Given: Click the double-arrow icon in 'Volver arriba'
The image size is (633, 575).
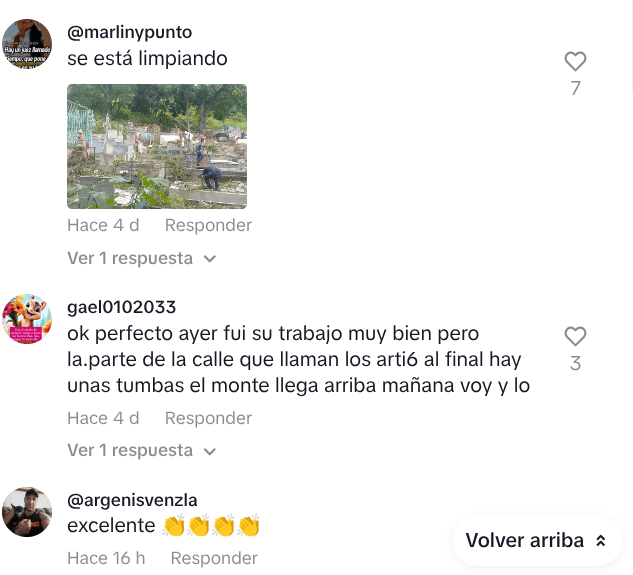Looking at the screenshot, I should [601, 541].
